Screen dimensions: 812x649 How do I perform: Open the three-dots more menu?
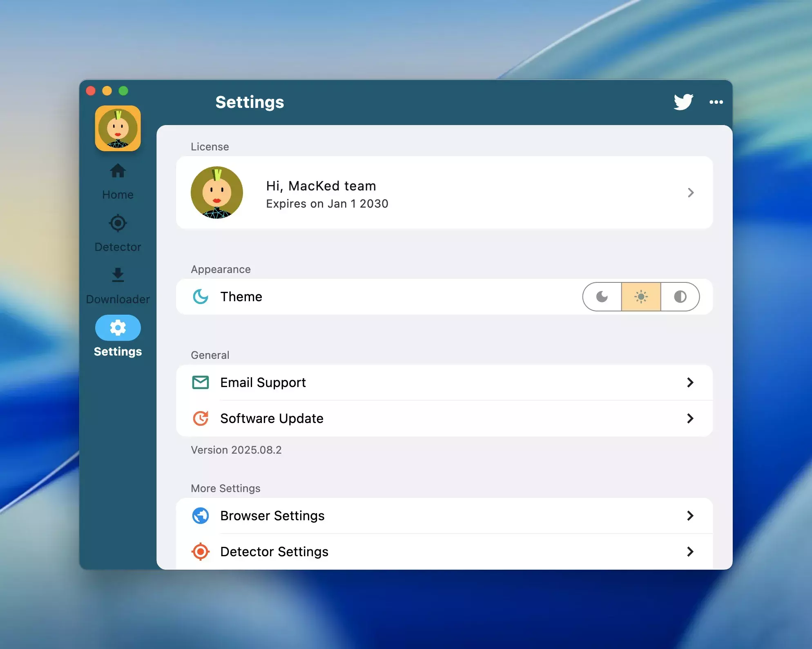point(716,102)
